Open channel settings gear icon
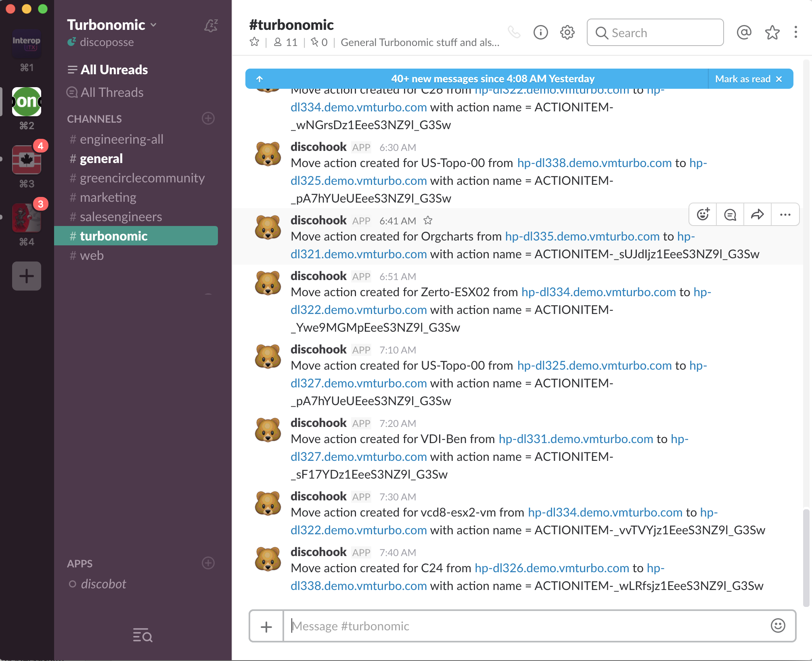 567,32
